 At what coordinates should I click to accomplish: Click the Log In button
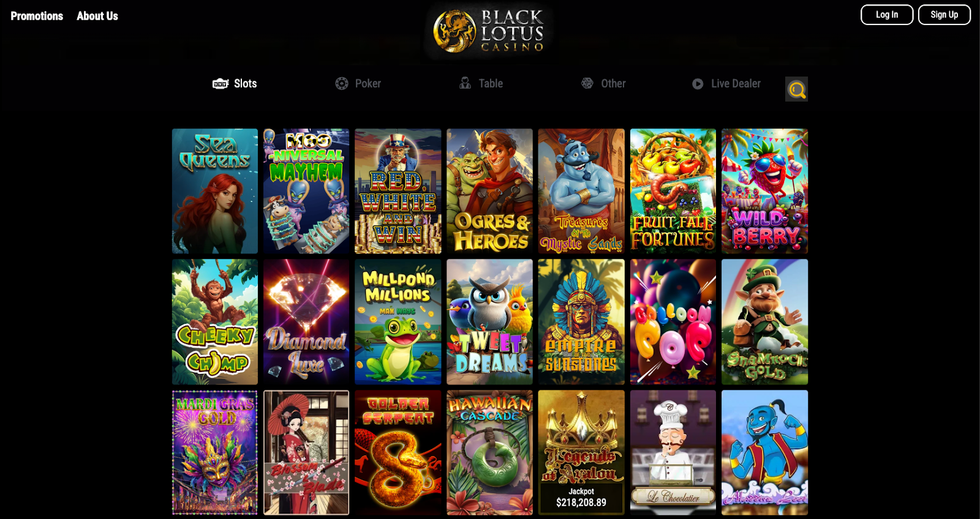(x=887, y=15)
